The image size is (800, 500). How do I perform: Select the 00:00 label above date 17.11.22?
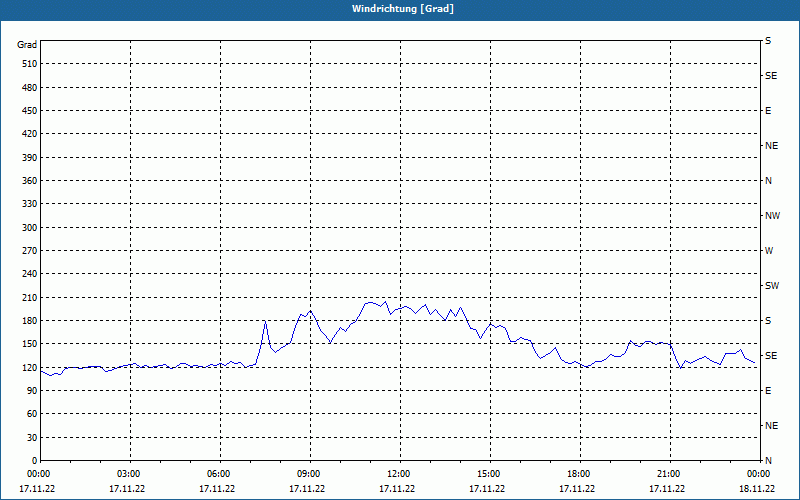(38, 474)
